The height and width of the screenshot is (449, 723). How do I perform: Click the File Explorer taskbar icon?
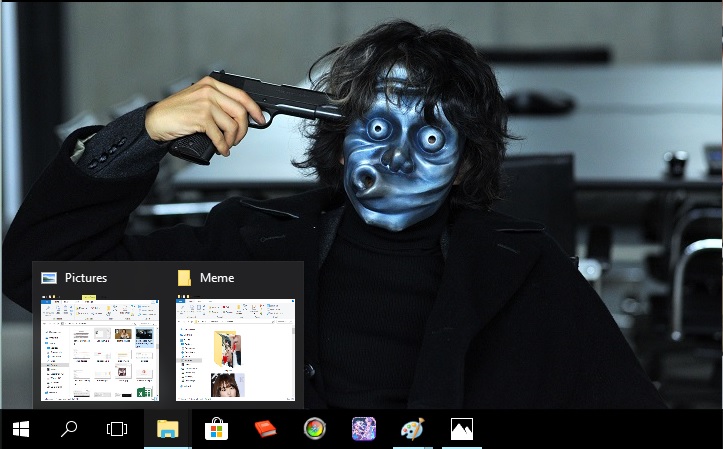[x=168, y=429]
